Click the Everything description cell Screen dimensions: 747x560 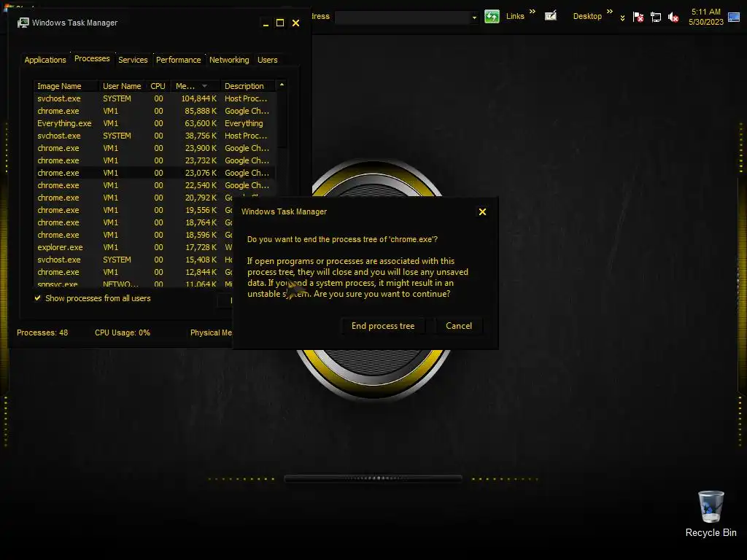(x=244, y=123)
